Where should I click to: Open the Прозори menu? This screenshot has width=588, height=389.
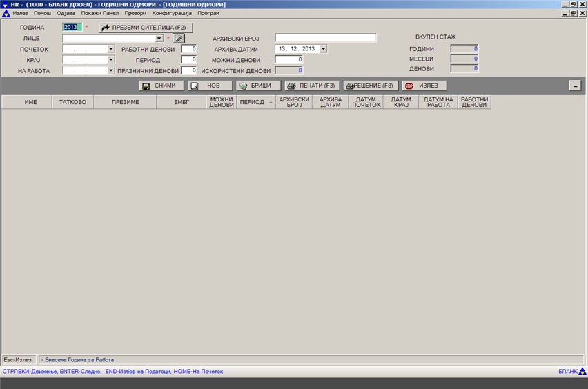pyautogui.click(x=135, y=13)
